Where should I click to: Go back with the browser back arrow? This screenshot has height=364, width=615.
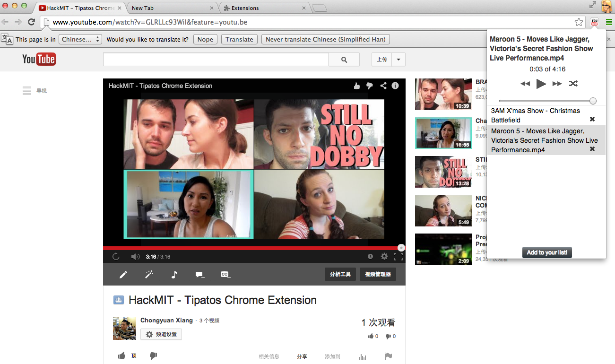[x=6, y=22]
